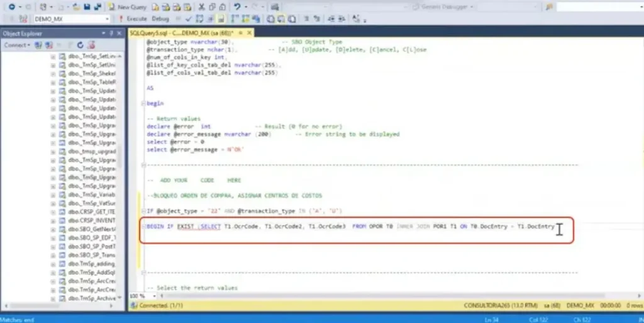Click the CONSULTORIA265 server status entry

(x=501, y=306)
